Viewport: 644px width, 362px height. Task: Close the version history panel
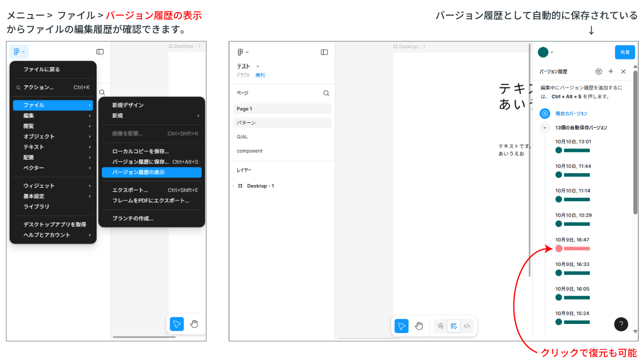[x=623, y=71]
